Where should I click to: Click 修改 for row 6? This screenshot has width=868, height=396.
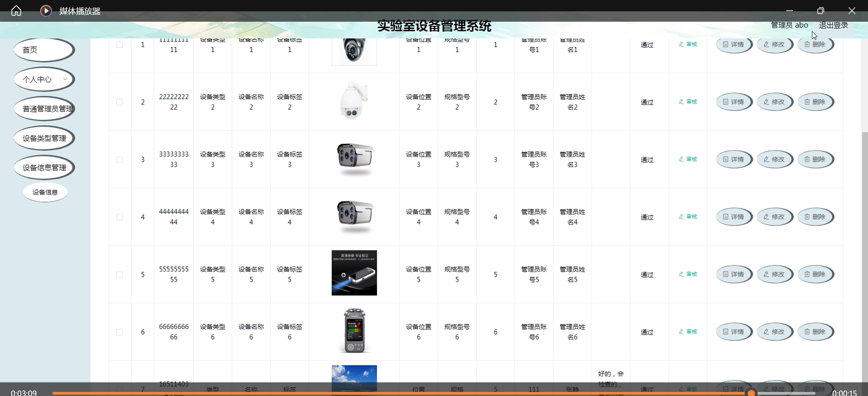pos(775,331)
